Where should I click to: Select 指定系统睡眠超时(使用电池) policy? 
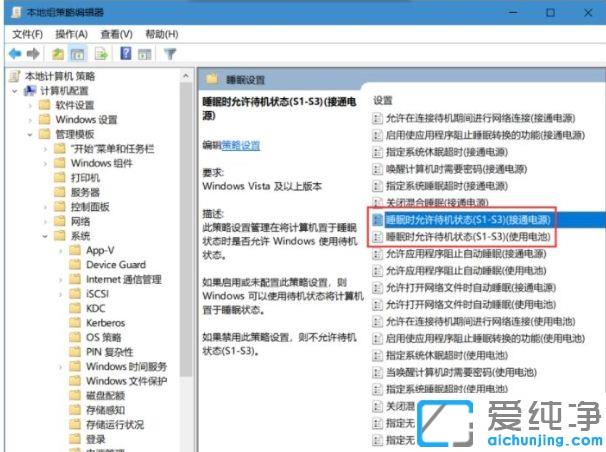(x=446, y=389)
